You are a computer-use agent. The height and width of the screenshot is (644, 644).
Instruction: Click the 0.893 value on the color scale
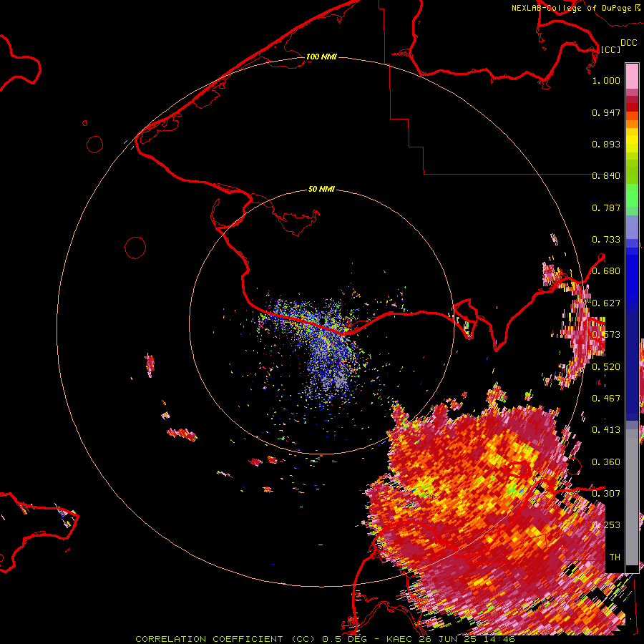click(x=606, y=144)
